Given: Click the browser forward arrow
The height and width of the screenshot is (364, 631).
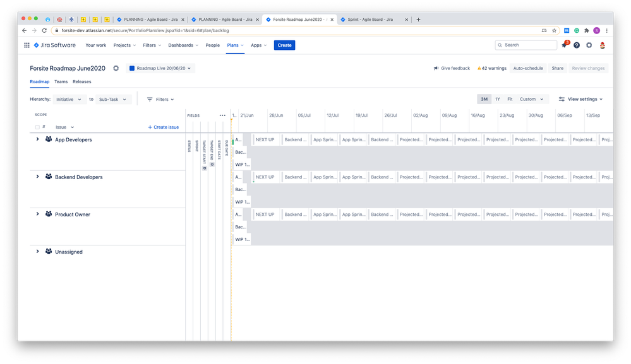Looking at the screenshot, I should tap(34, 30).
